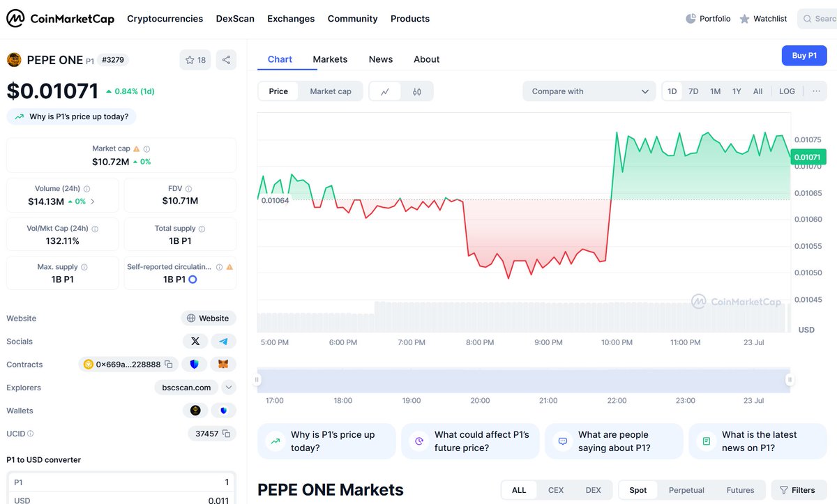This screenshot has width=837, height=504.
Task: Open Exchanges nav menu
Action: click(291, 19)
